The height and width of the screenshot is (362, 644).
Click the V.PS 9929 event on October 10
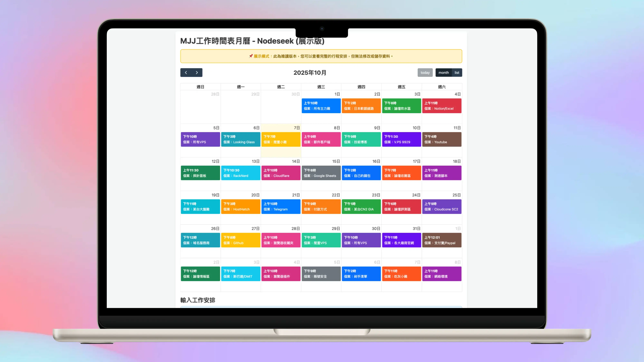click(402, 139)
